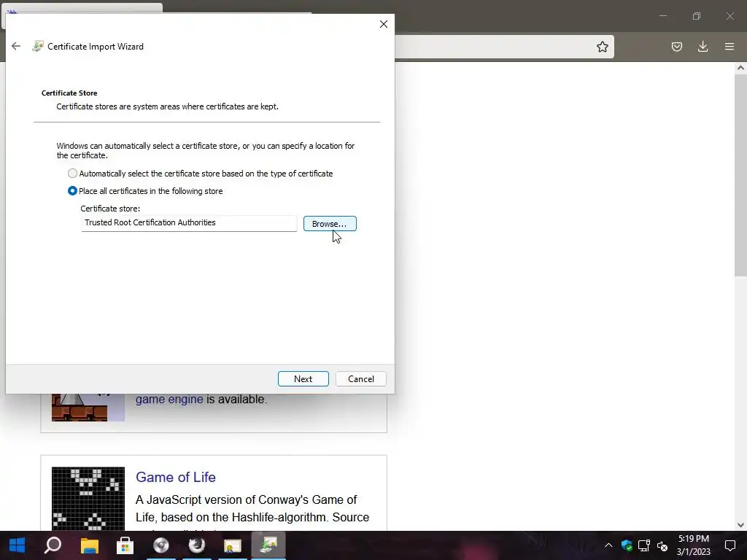Click the Certificate store text field
The width and height of the screenshot is (747, 560).
tap(189, 223)
